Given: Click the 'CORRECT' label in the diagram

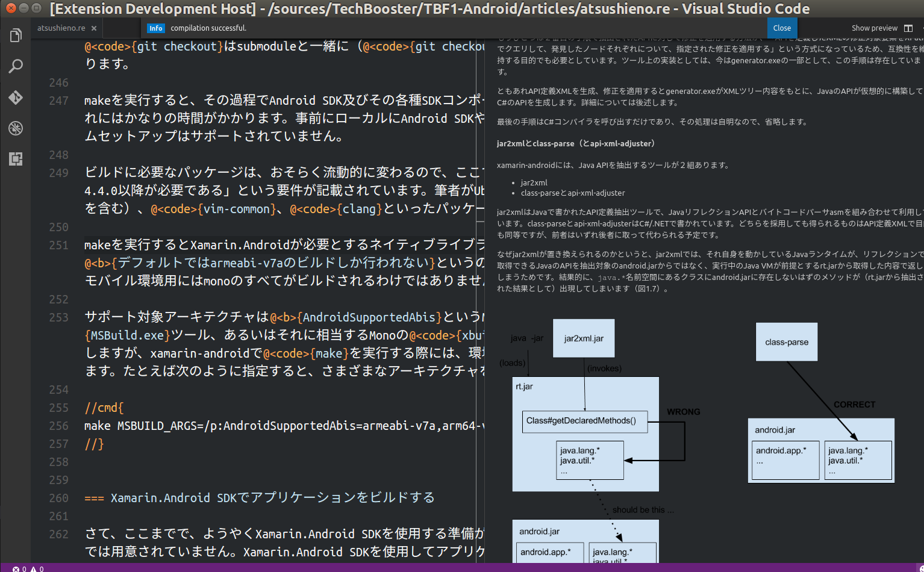Looking at the screenshot, I should point(854,405).
